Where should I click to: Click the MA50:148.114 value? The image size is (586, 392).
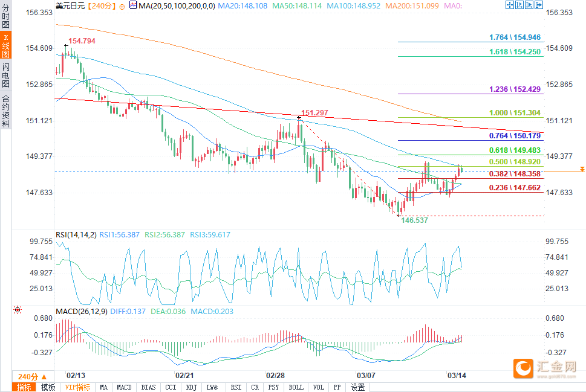click(297, 6)
